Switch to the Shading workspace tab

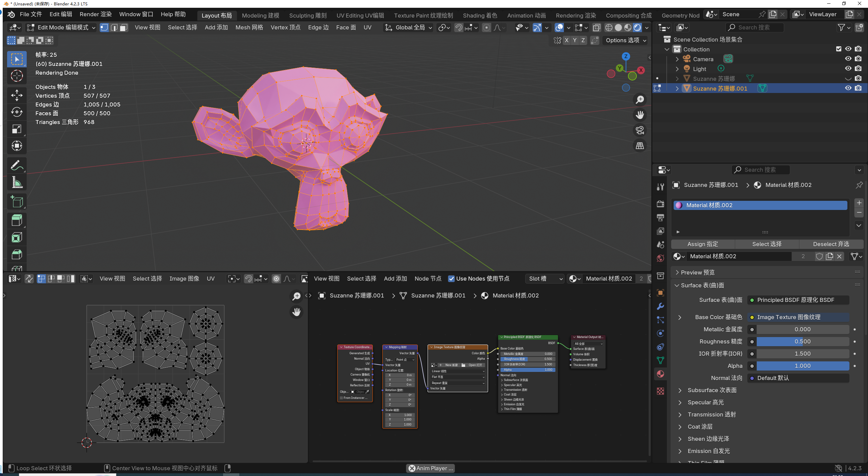click(x=480, y=16)
